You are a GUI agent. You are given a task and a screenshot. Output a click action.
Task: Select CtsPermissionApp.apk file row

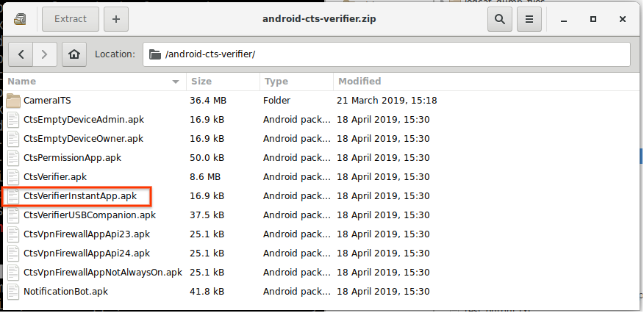pyautogui.click(x=72, y=157)
